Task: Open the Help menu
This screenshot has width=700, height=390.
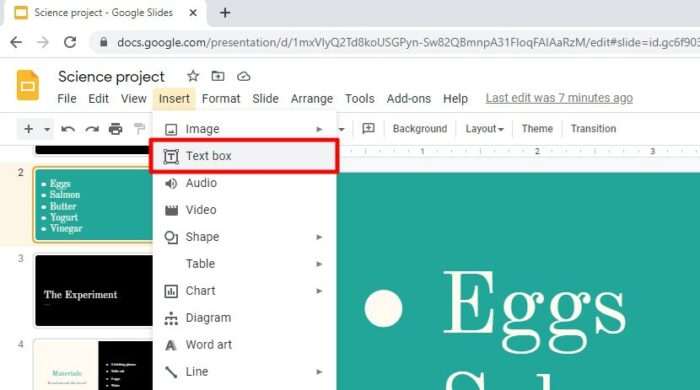Action: tap(455, 99)
